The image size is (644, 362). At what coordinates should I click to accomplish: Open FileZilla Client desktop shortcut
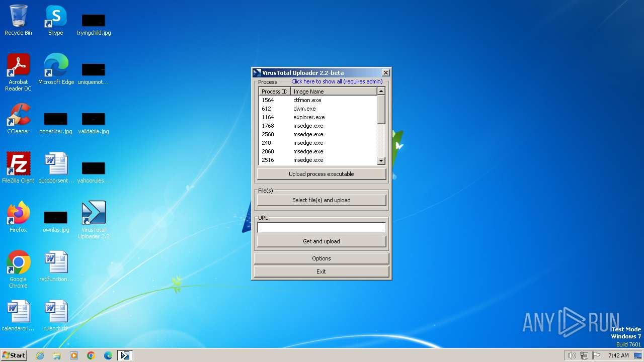[18, 168]
